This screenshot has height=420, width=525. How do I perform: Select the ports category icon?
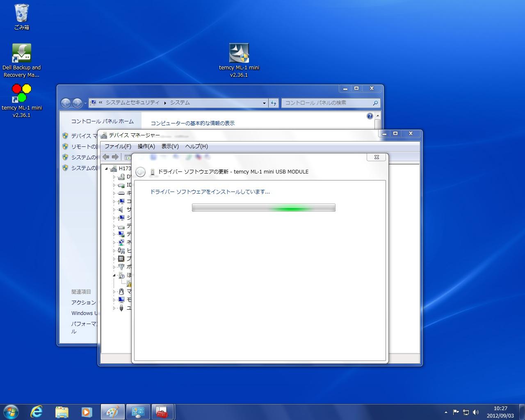point(121,267)
